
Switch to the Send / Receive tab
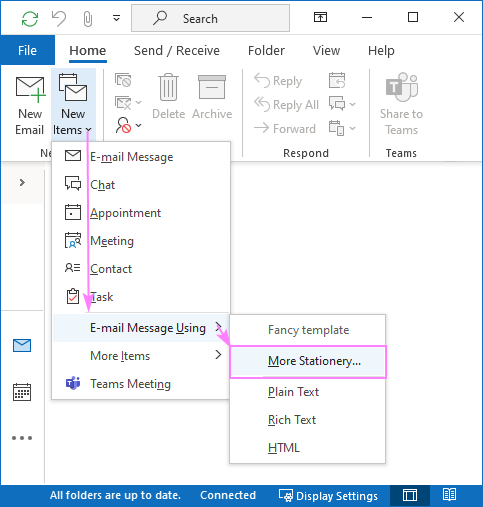pos(177,51)
